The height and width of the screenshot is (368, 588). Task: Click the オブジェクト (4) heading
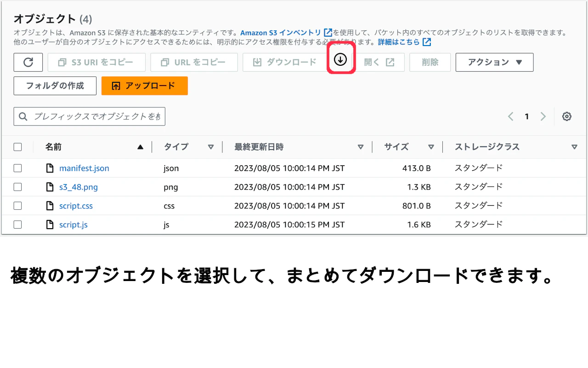pos(53,19)
